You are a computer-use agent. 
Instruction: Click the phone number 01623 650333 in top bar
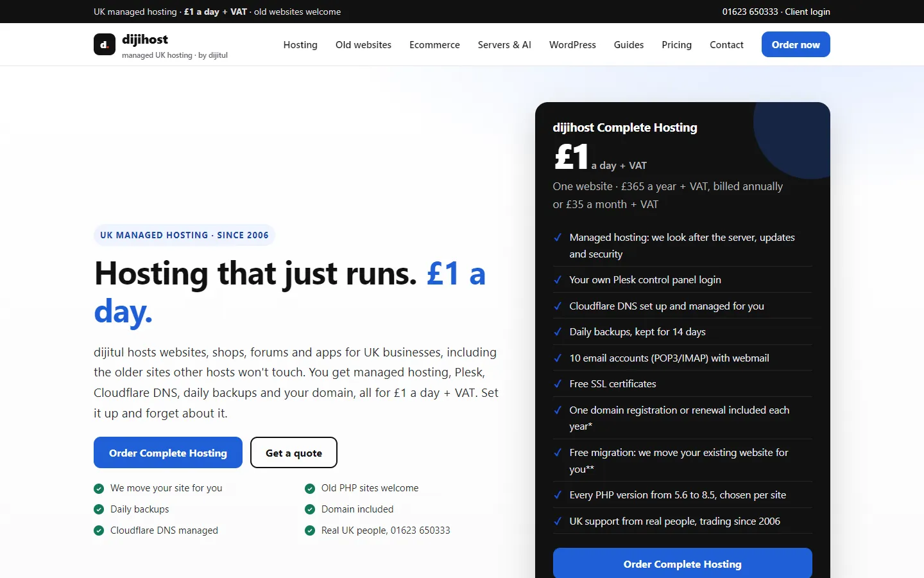click(750, 12)
